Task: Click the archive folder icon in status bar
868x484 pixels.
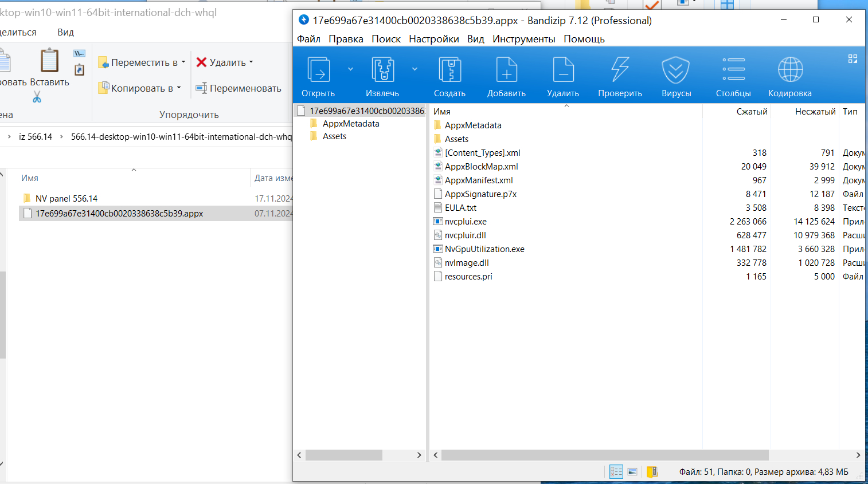Action: (x=652, y=471)
